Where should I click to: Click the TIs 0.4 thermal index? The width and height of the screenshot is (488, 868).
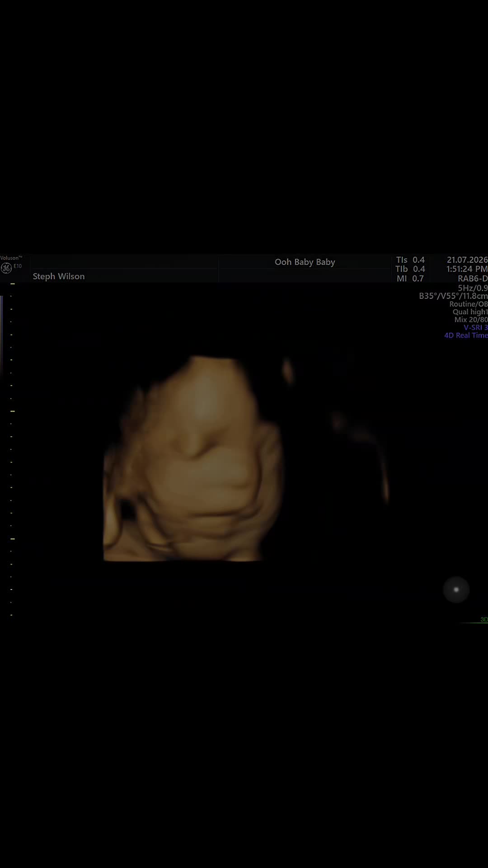(410, 260)
